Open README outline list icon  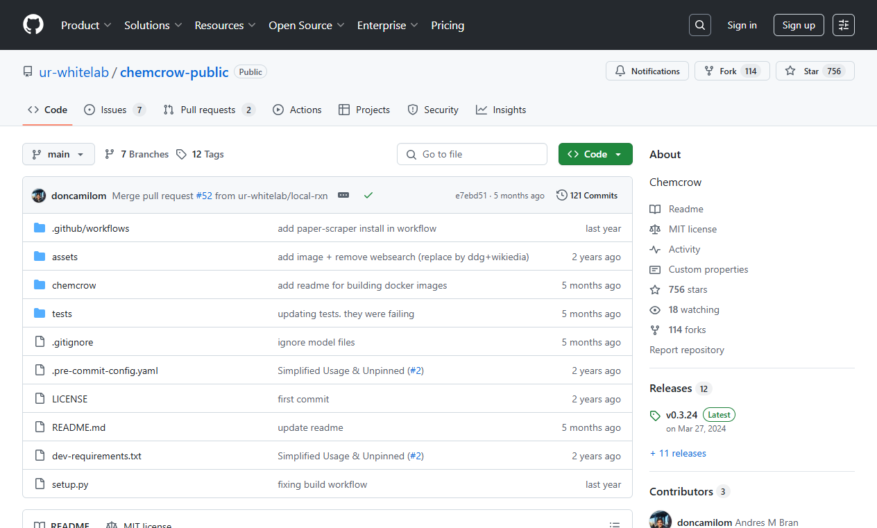[615, 525]
